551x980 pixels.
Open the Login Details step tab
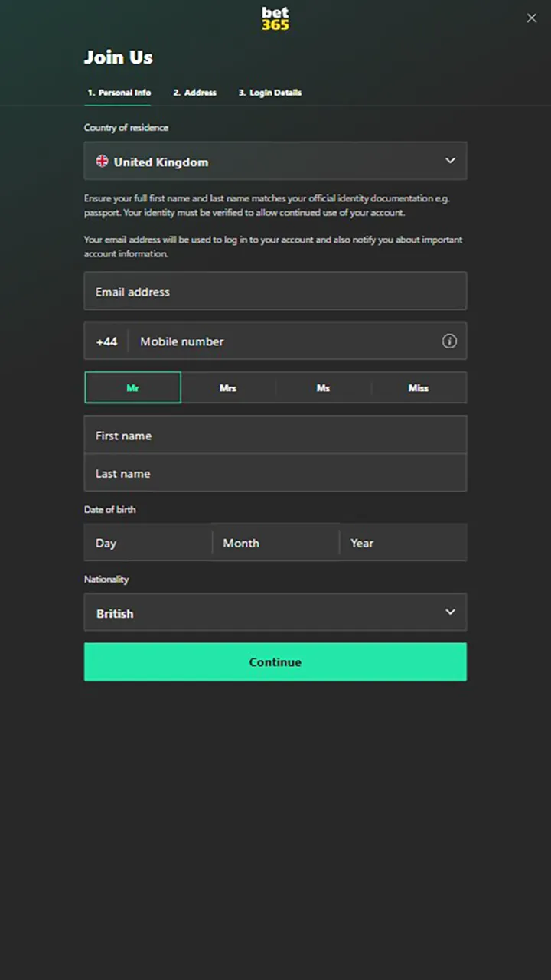coord(269,93)
